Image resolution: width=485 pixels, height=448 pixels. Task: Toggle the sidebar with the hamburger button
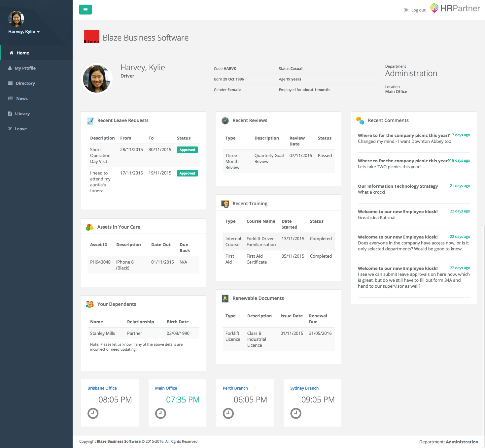(86, 10)
